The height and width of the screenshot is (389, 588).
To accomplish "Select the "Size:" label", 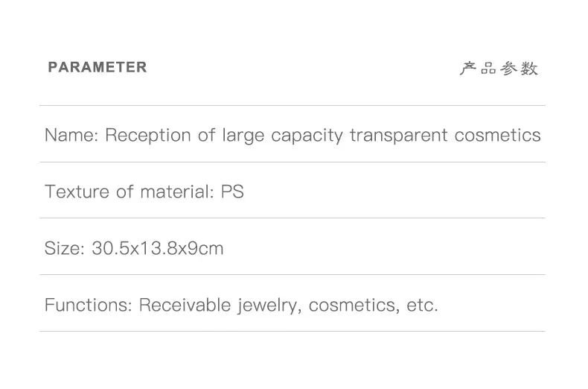I will (64, 248).
